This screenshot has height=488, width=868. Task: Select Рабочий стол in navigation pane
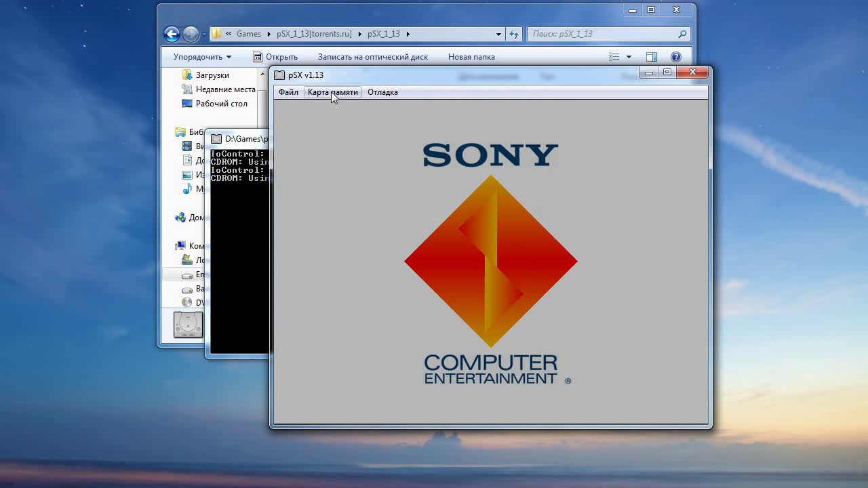221,104
